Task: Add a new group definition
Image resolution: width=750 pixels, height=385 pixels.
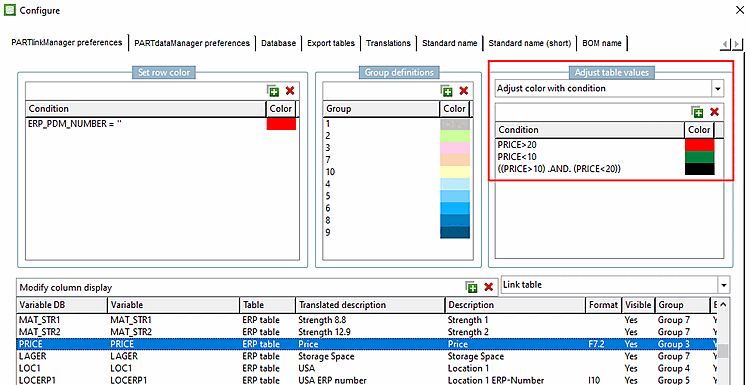Action: point(447,91)
